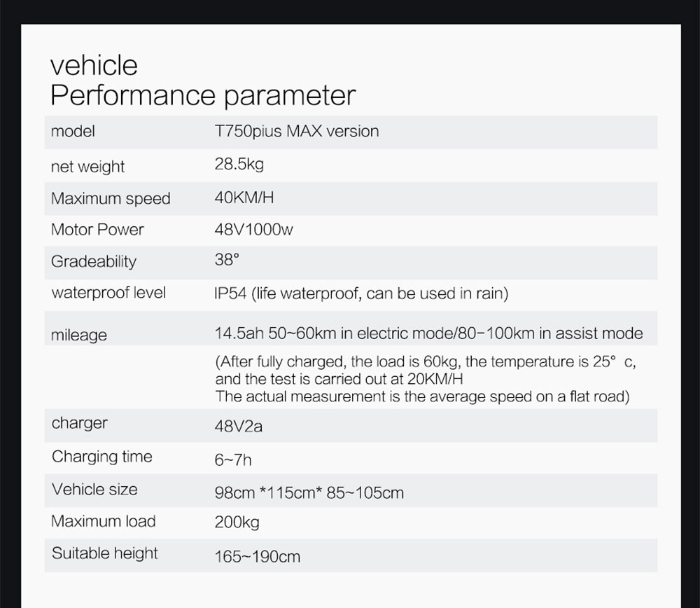Click the "model" row label
The image size is (700, 608).
pos(73,132)
